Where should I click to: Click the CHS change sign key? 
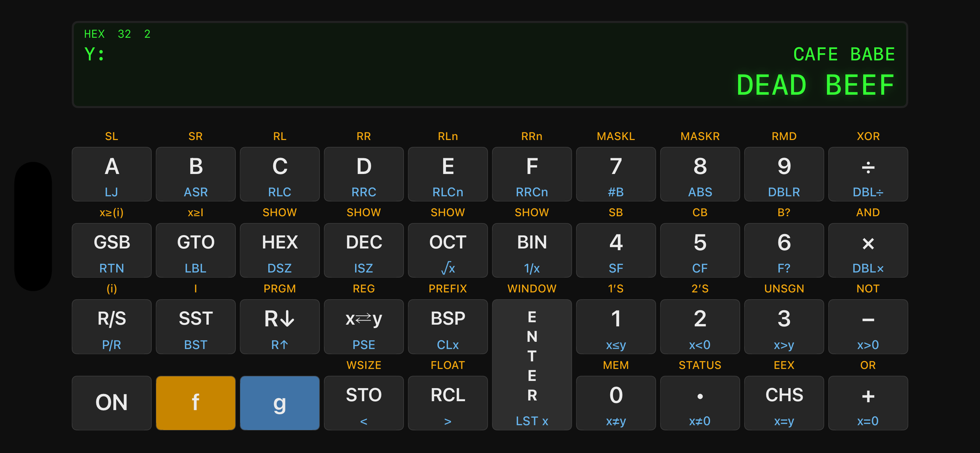[784, 403]
